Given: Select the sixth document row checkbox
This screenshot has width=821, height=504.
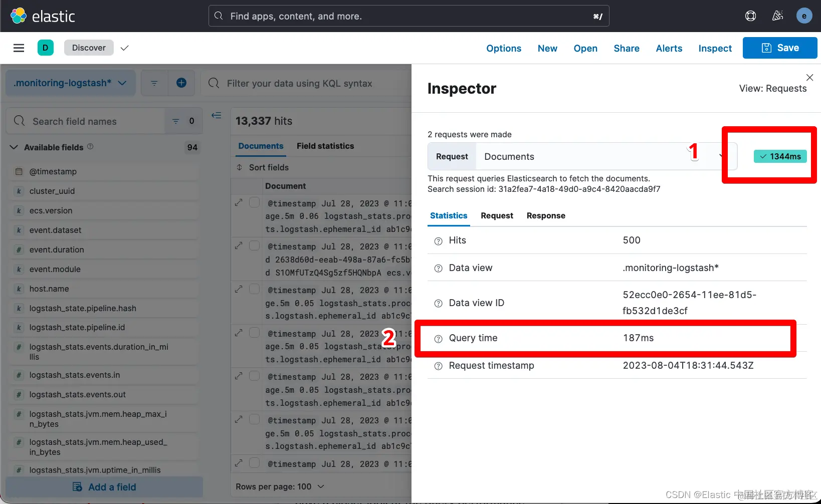Looking at the screenshot, I should pyautogui.click(x=255, y=419).
